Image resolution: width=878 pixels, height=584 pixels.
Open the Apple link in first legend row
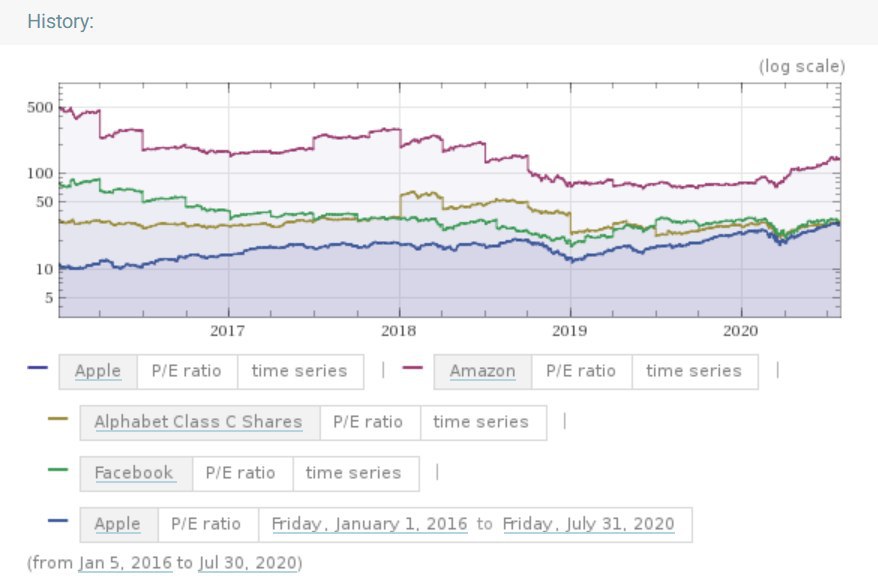pos(98,371)
